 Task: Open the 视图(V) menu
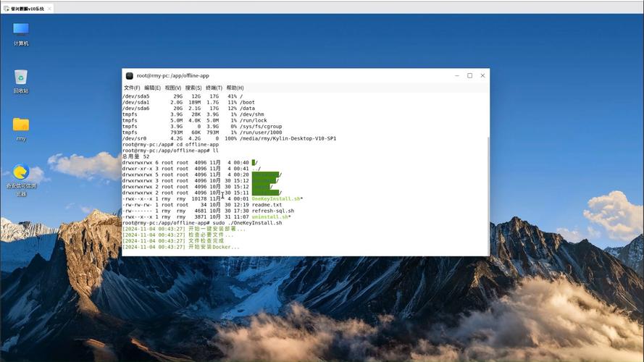point(173,88)
